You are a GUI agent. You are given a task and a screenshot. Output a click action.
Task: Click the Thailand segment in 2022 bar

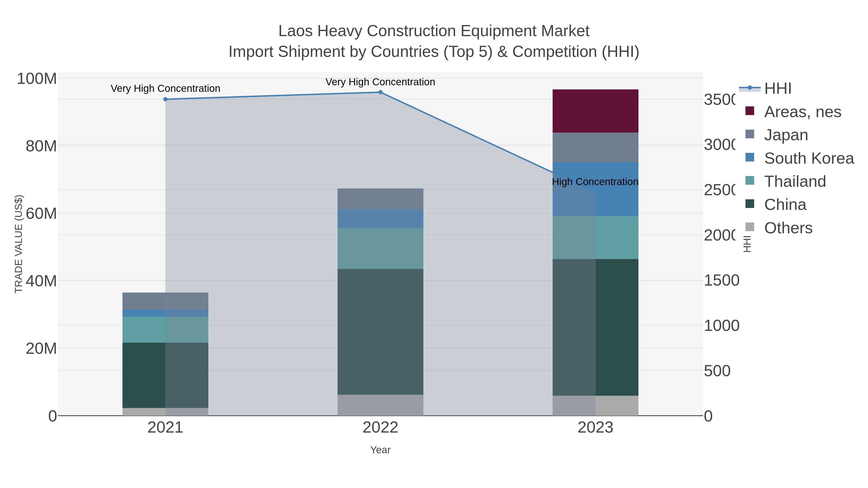[x=380, y=248]
